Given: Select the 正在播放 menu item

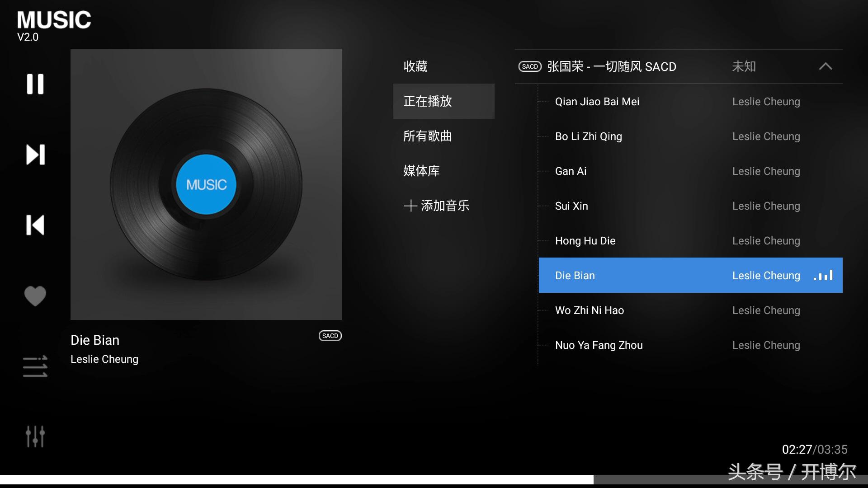Looking at the screenshot, I should tap(443, 101).
